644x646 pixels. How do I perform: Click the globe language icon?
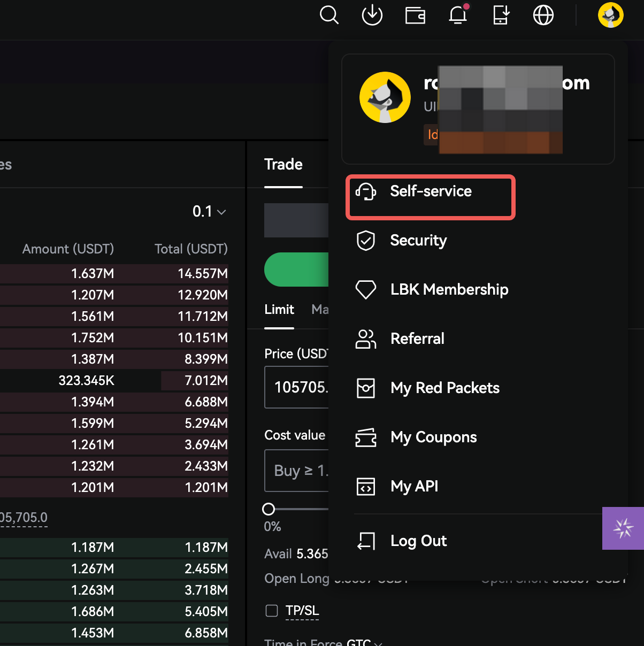pos(543,15)
